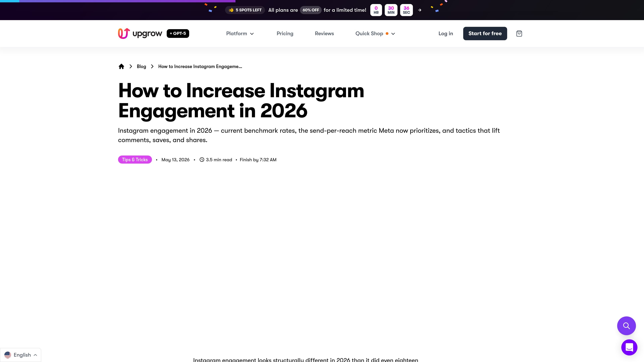644x362 pixels.
Task: Click the May 13, 2026 date
Action: tap(175, 160)
